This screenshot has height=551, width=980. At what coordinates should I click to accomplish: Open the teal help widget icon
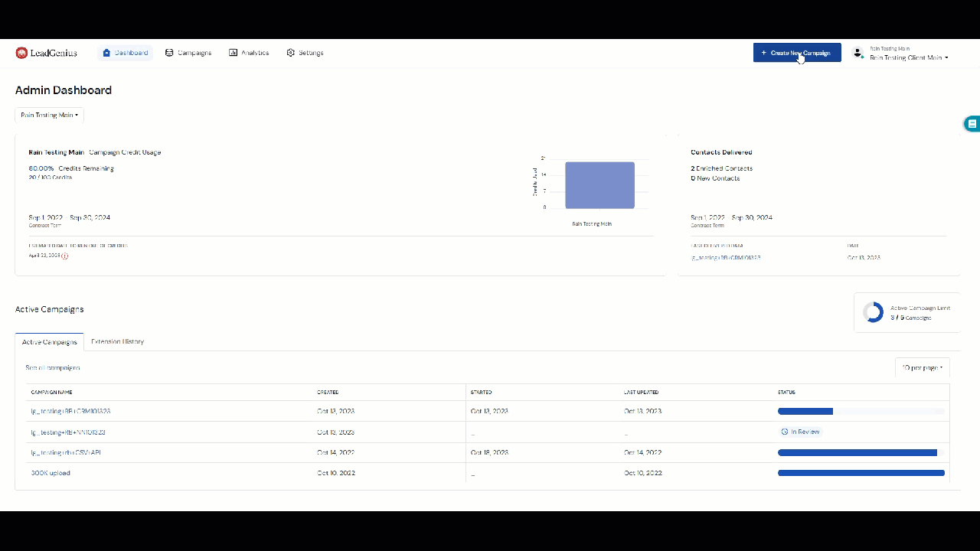click(972, 123)
